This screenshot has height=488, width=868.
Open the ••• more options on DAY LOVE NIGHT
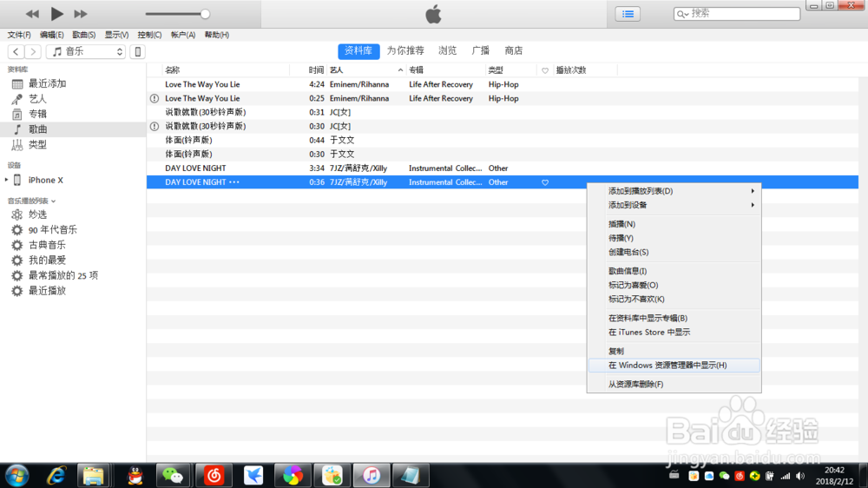(x=234, y=182)
